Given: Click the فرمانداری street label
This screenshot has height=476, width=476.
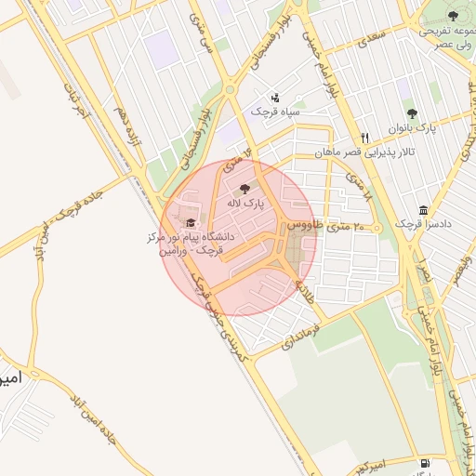Looking at the screenshot, I should pos(300,337).
